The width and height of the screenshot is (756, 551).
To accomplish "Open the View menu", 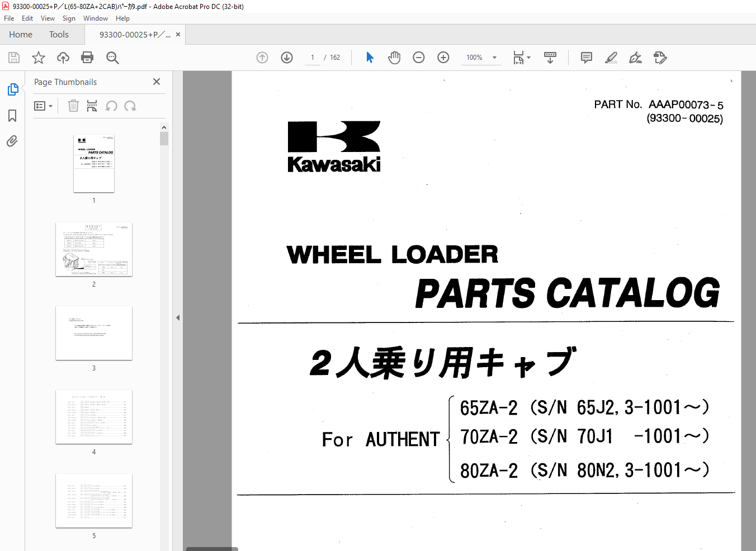I will 48,18.
